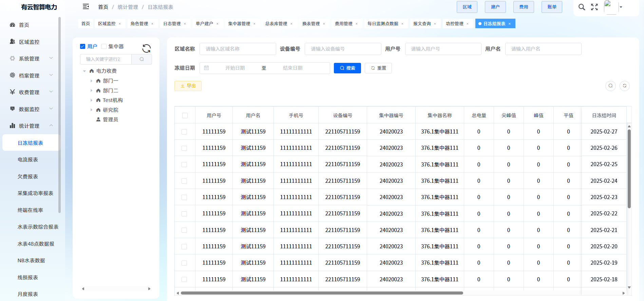
Task: Click the 区域名称 input field
Action: (238, 49)
